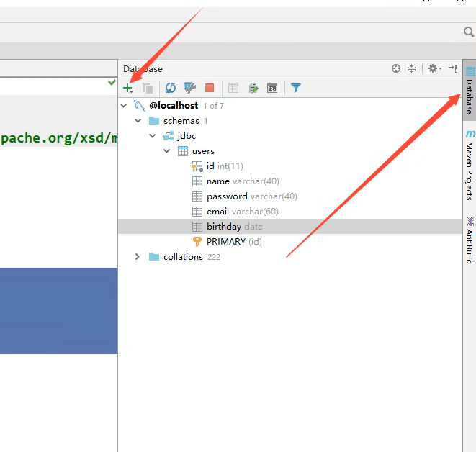Open the Ant Build side tab
Viewport: 476px width, 452px height.
tap(470, 240)
